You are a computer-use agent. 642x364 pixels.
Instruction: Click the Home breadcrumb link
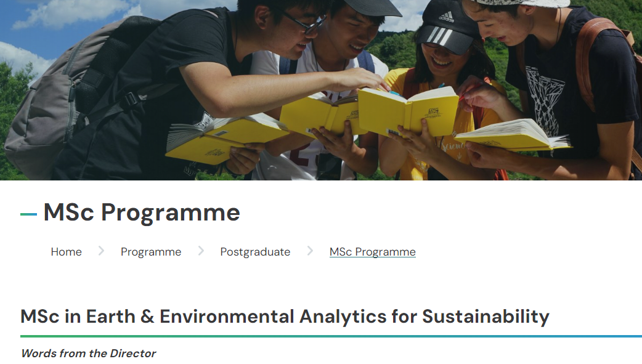pos(66,252)
